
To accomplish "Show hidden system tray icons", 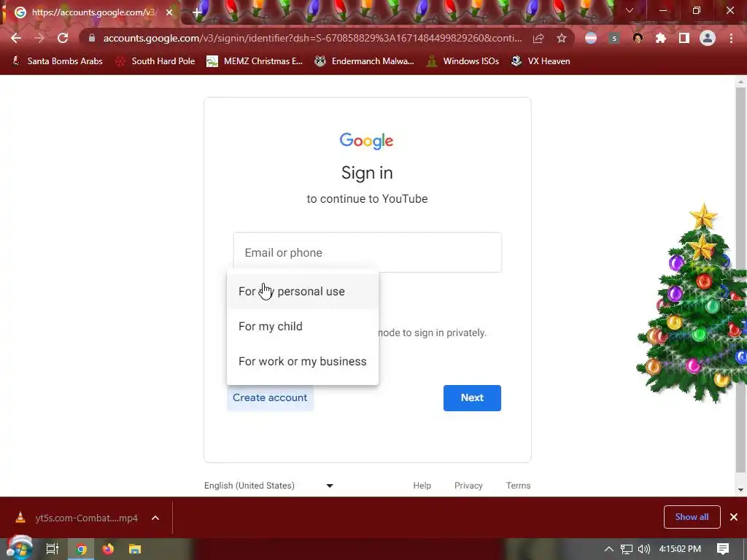I will pos(609,549).
